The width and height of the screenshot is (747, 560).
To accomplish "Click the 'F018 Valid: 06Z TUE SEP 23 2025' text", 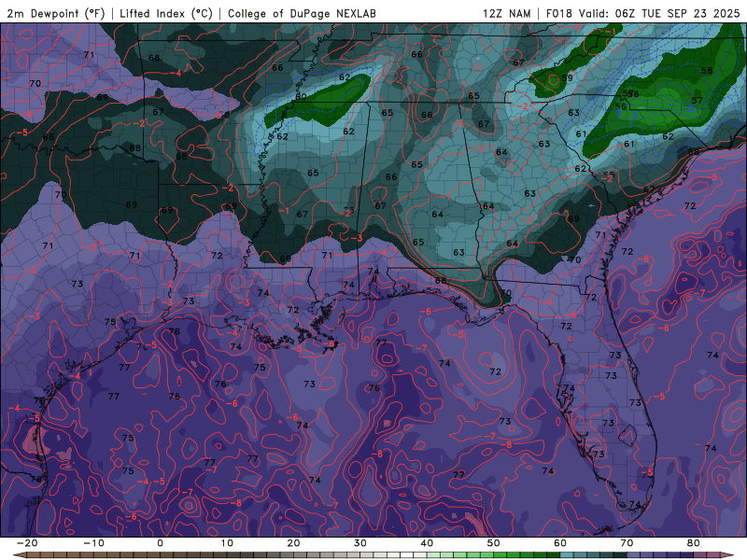I will click(x=642, y=13).
